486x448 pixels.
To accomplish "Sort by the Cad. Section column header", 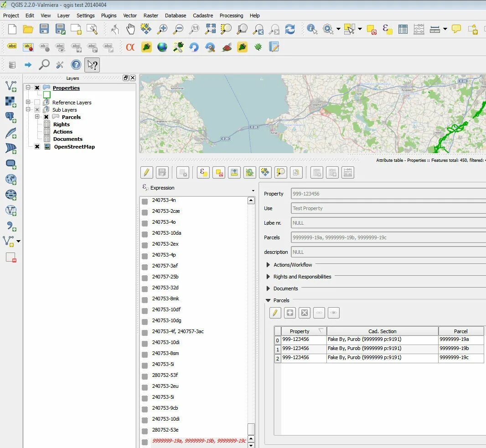I will click(382, 331).
